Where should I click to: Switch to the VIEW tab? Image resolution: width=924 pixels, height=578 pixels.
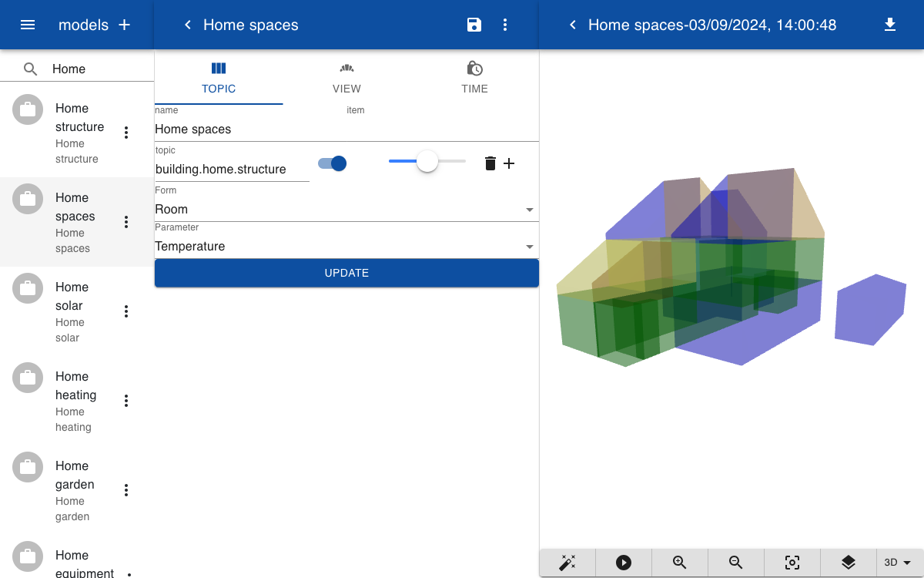[346, 77]
